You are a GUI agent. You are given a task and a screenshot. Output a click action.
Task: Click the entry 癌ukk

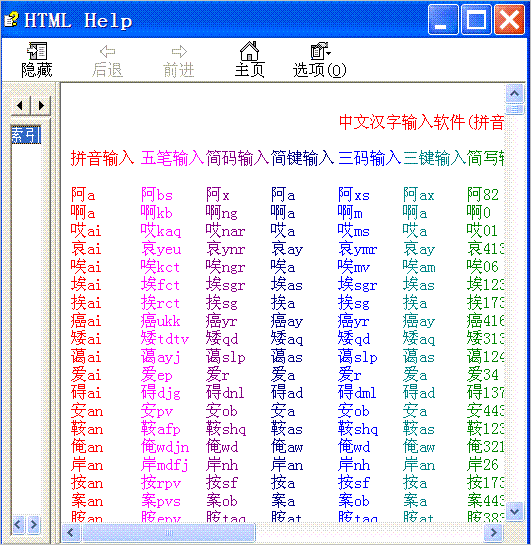(161, 321)
